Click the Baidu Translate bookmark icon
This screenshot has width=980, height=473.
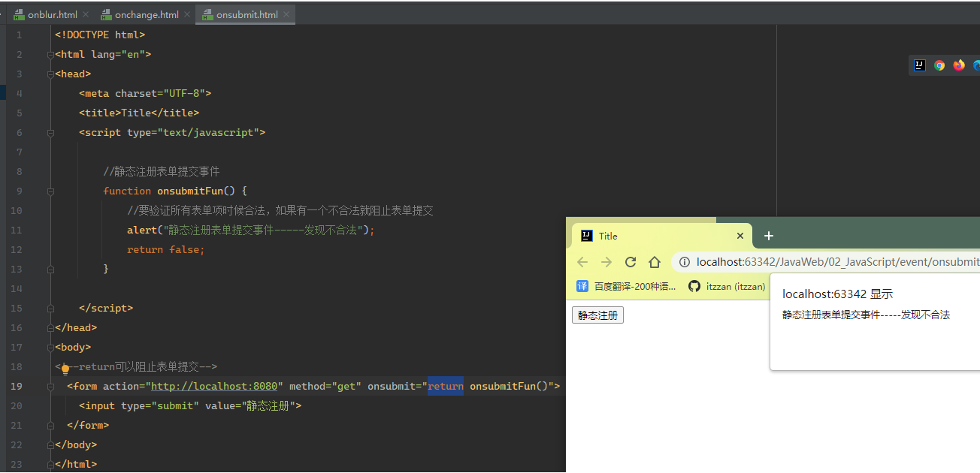[582, 286]
